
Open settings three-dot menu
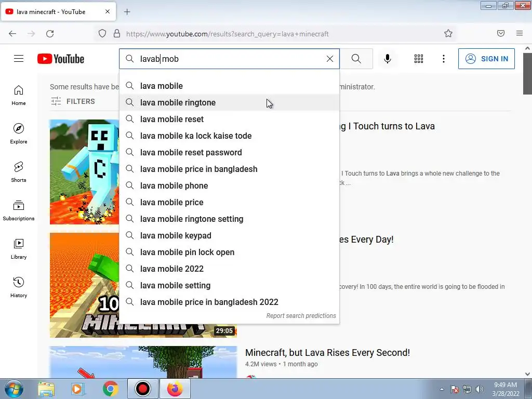444,59
